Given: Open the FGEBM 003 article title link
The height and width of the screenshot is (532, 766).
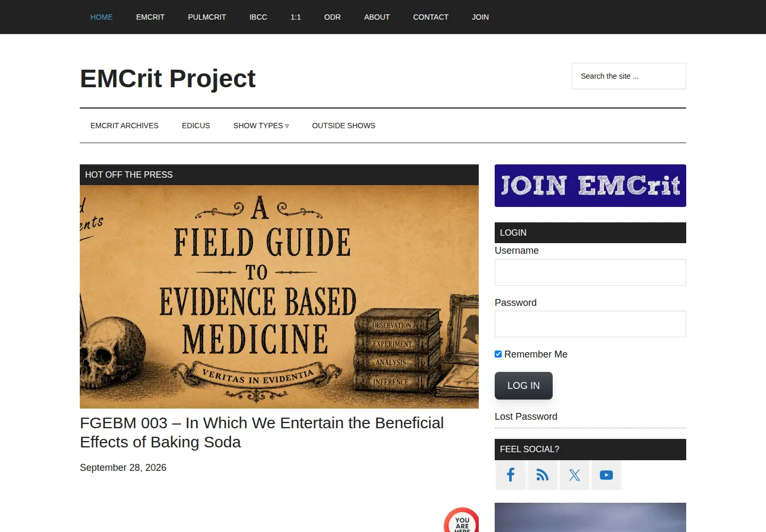Looking at the screenshot, I should (x=262, y=433).
